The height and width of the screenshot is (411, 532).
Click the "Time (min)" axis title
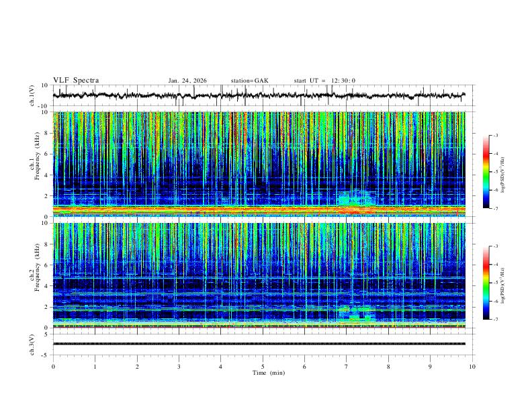(x=269, y=373)
